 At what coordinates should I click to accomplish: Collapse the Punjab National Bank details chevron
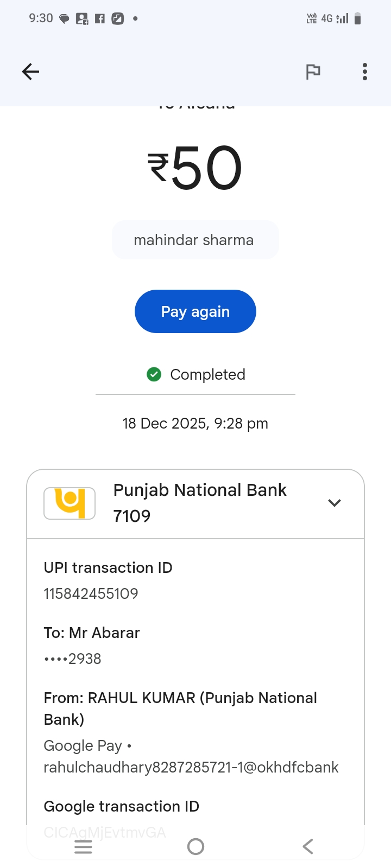point(335,503)
